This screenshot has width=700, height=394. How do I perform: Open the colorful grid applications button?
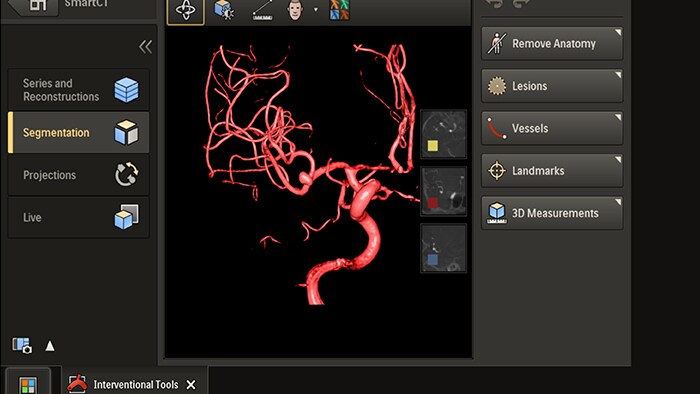28,385
